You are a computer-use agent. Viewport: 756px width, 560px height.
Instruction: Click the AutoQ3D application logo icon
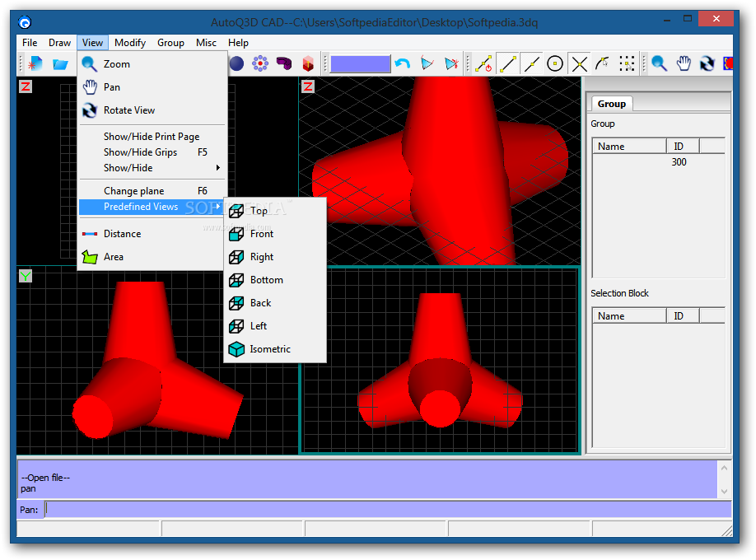pos(25,22)
